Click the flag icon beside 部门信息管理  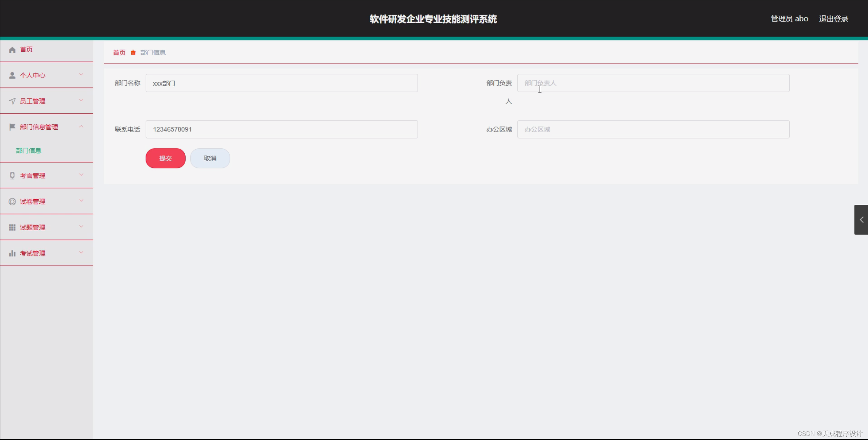12,127
